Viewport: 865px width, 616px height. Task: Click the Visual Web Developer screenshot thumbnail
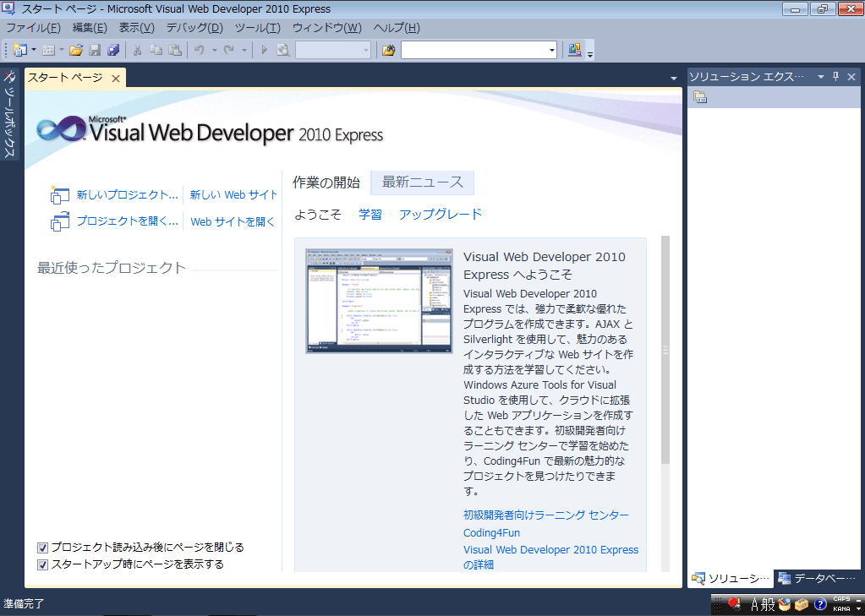pyautogui.click(x=380, y=301)
